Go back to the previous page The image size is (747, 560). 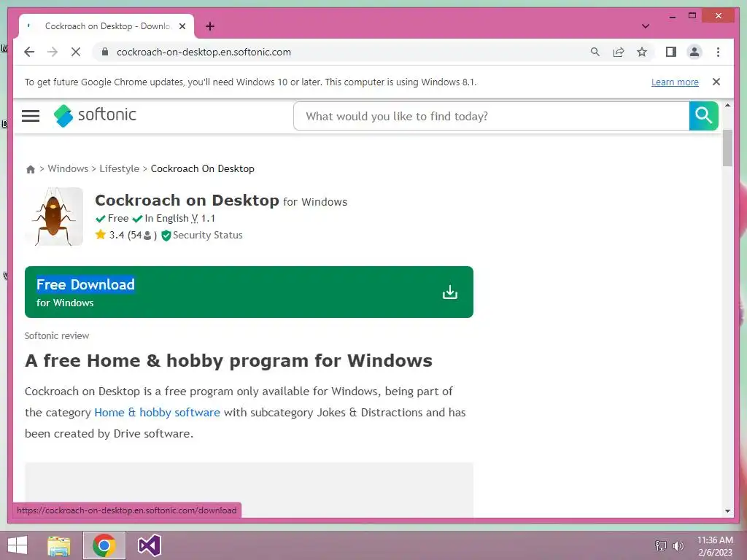(x=29, y=52)
